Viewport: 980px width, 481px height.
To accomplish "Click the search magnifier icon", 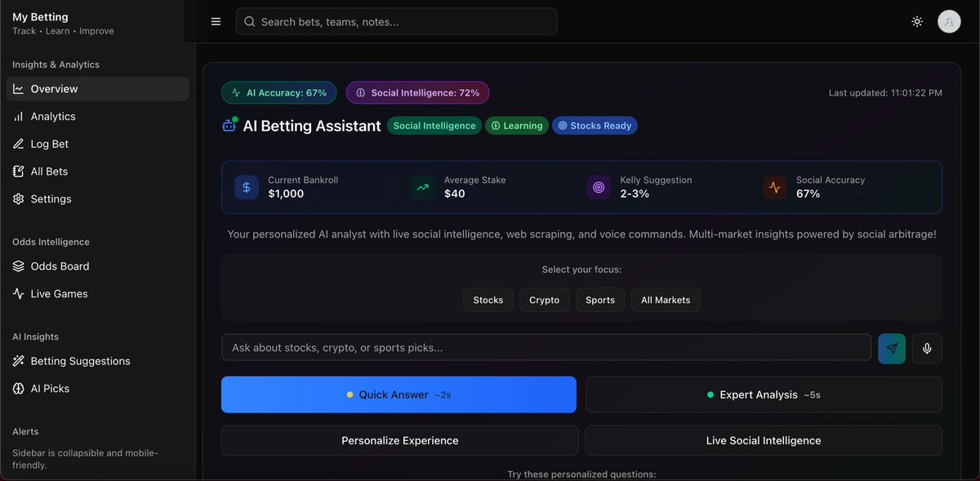I will point(249,21).
